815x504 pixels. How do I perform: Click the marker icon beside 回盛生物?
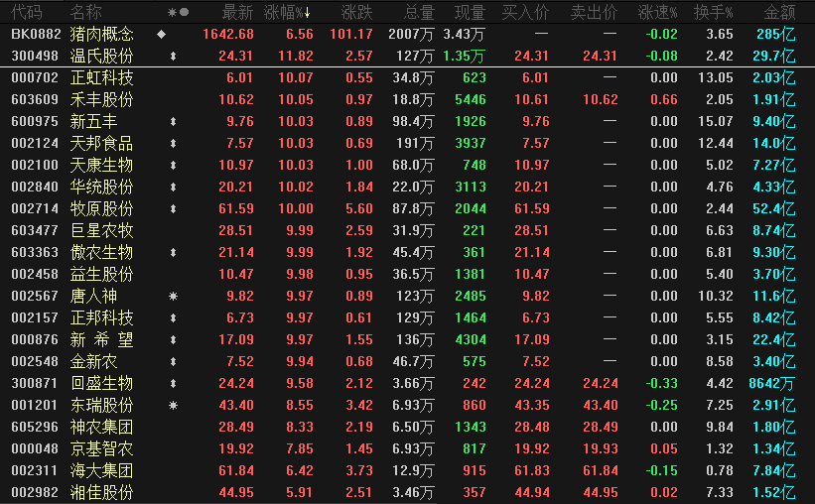click(173, 383)
